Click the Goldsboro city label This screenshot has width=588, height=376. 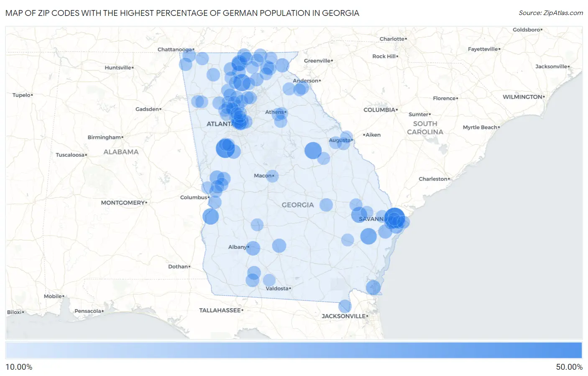[x=527, y=30]
